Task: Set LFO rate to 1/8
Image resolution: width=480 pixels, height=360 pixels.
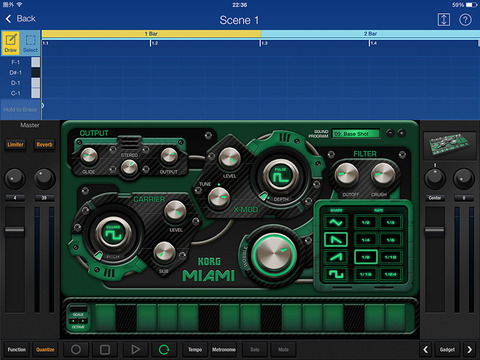Action: [366, 257]
